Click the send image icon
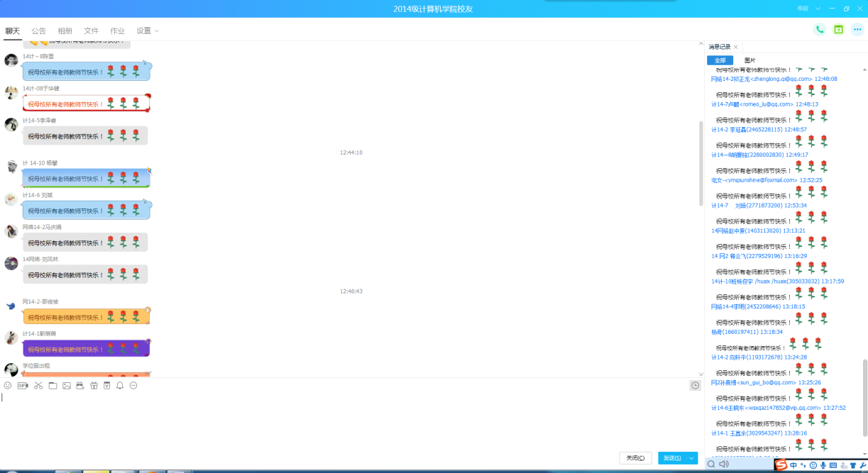868x473 pixels. click(66, 386)
